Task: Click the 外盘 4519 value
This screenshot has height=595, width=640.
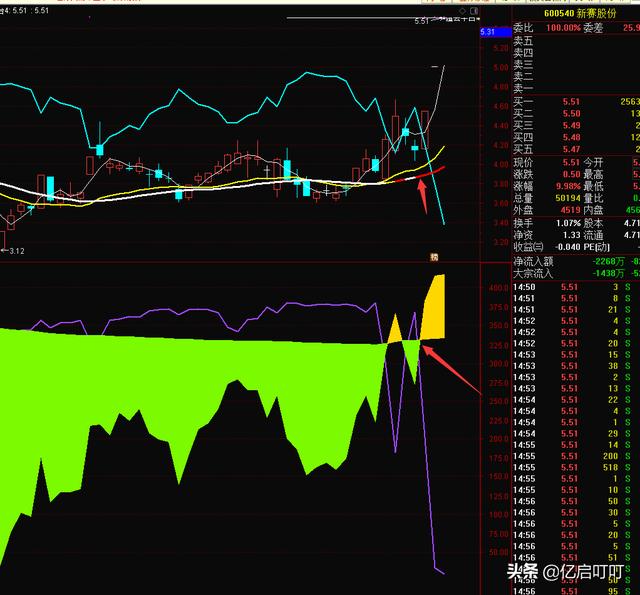Action: (570, 210)
